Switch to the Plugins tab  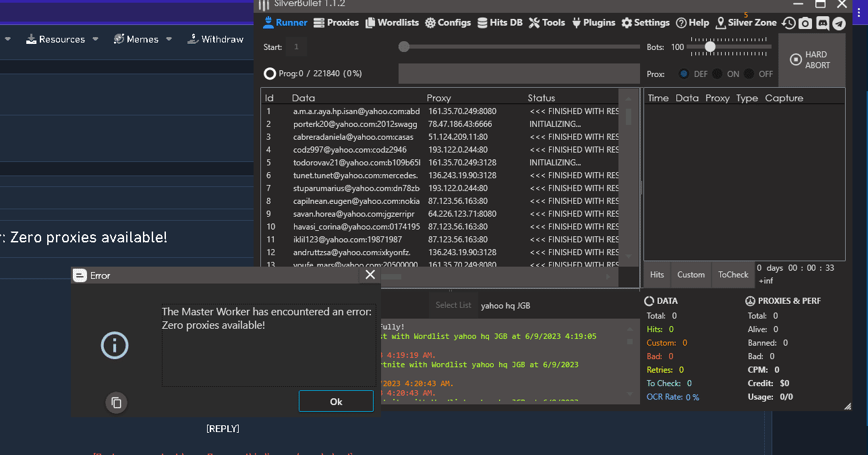coord(594,22)
